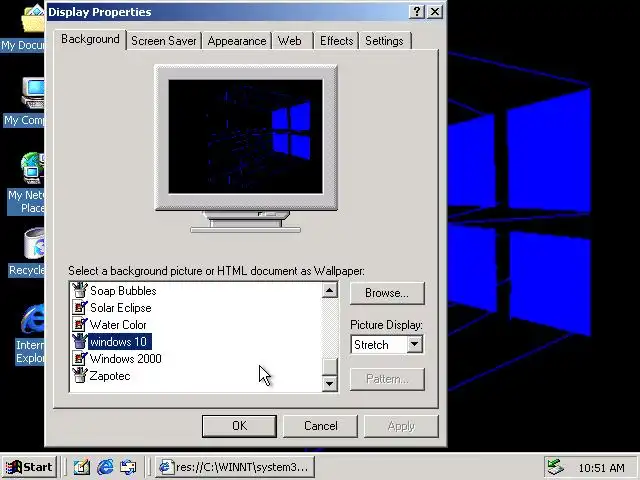Click Show Desktop quick launch icon
The height and width of the screenshot is (480, 640).
82,467
